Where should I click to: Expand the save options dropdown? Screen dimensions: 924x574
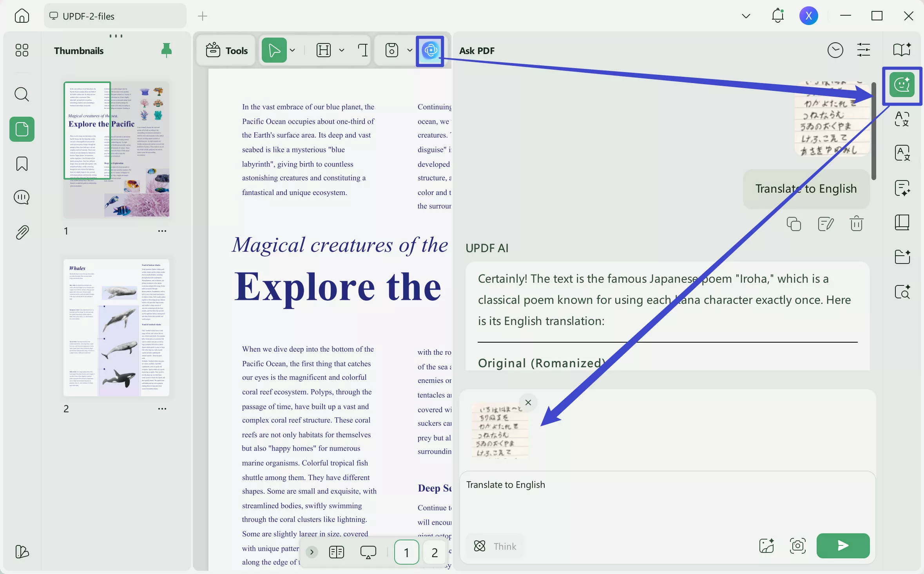(409, 50)
